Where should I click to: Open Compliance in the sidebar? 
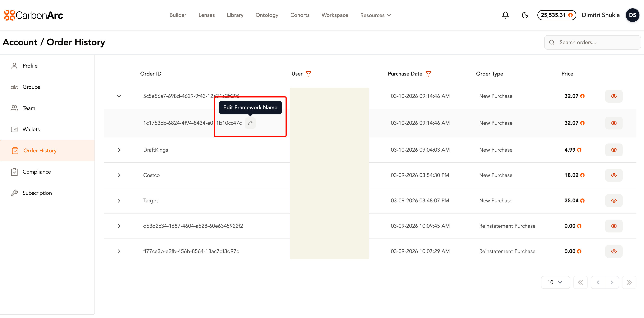coord(36,172)
